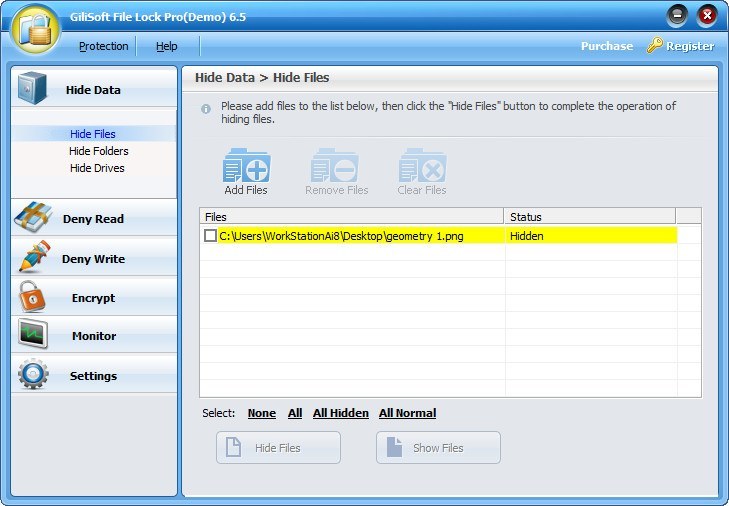Viewport: 729px width, 506px height.
Task: Click the page icon on Hide Files button
Action: point(233,447)
